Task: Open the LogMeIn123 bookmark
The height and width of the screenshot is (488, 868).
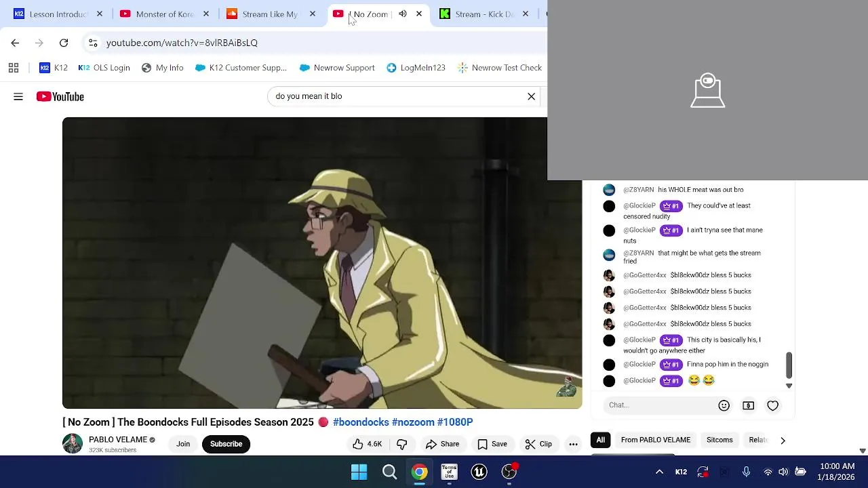Action: 416,68
